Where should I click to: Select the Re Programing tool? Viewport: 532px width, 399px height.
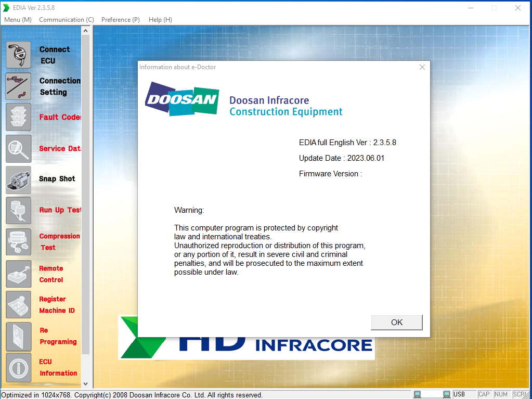(x=18, y=336)
